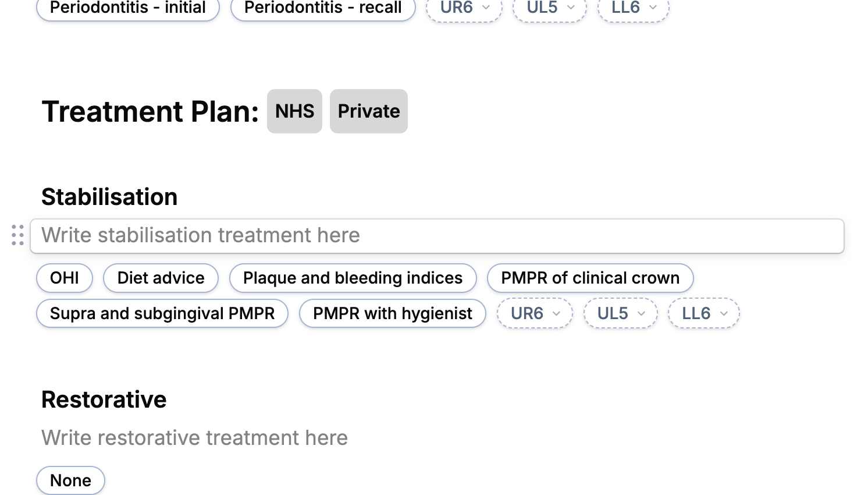
Task: Choose PMPR of clinical crown
Action: pyautogui.click(x=590, y=278)
